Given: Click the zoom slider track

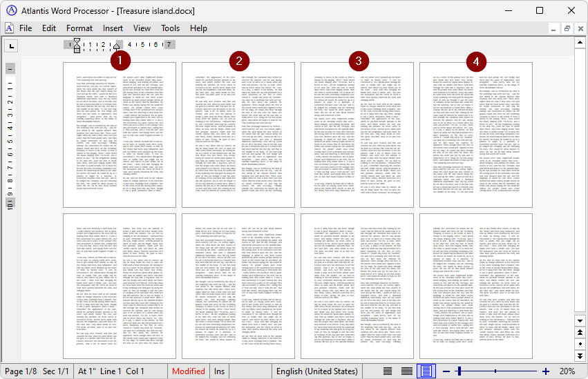Looking at the screenshot, I should (x=495, y=371).
